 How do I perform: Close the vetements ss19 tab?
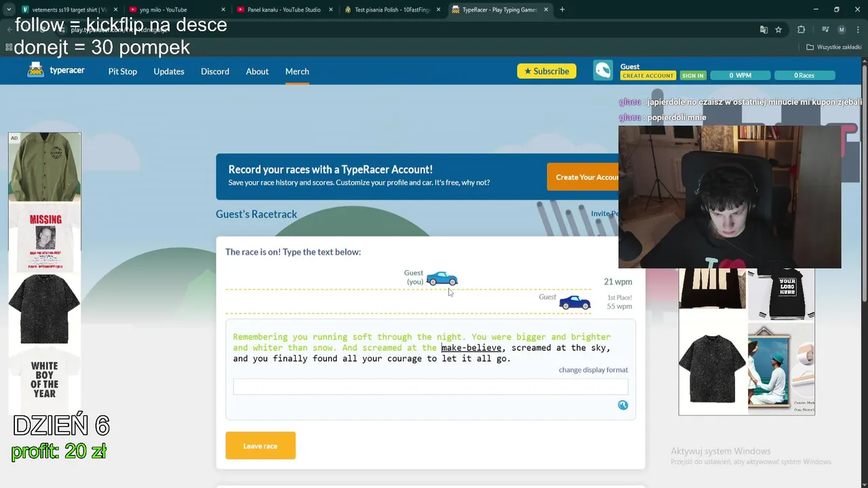click(x=116, y=9)
